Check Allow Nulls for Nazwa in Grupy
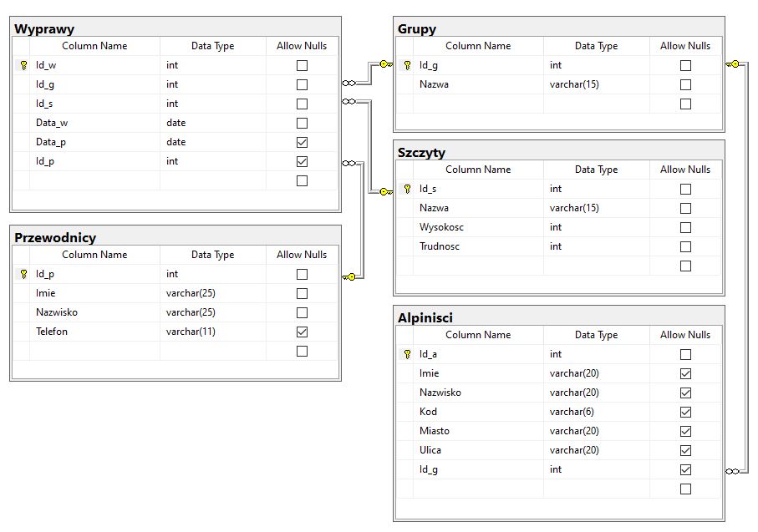 coord(685,84)
